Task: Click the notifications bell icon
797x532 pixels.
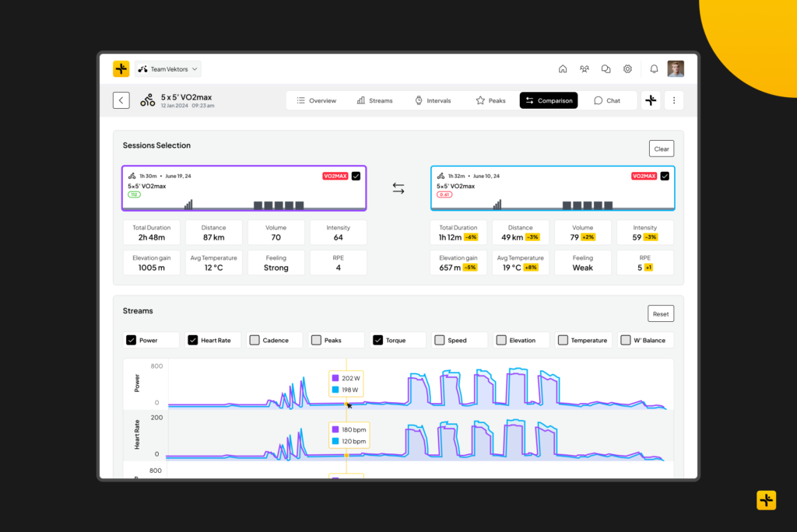Action: (x=654, y=69)
